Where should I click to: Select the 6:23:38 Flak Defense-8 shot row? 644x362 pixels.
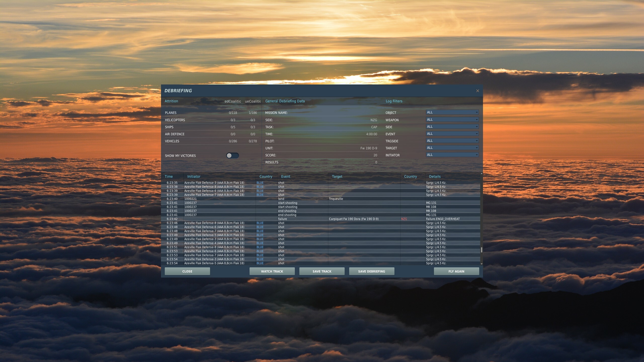pyautogui.click(x=320, y=187)
